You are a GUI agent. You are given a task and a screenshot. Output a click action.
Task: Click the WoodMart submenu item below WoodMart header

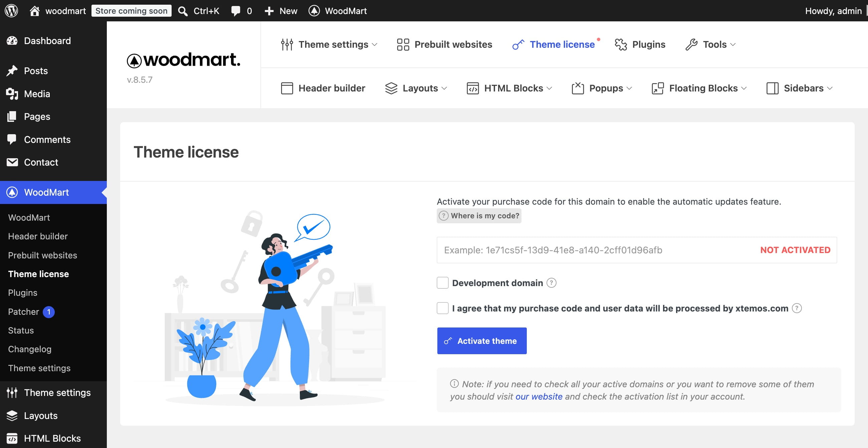click(x=29, y=218)
